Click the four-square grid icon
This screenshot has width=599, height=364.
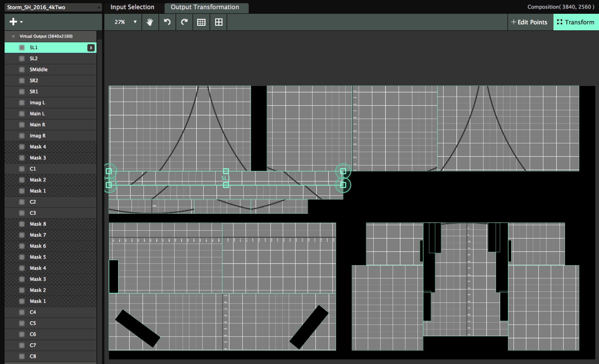click(219, 22)
